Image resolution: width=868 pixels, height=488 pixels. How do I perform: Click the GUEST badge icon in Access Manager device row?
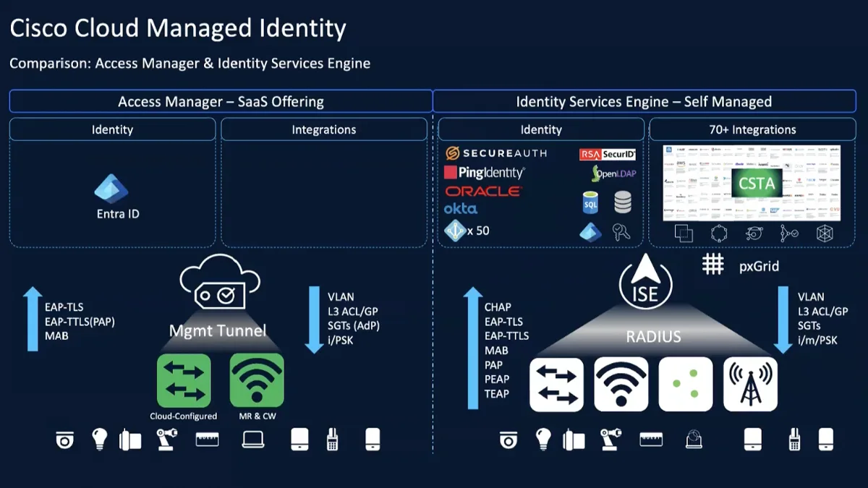[207, 439]
